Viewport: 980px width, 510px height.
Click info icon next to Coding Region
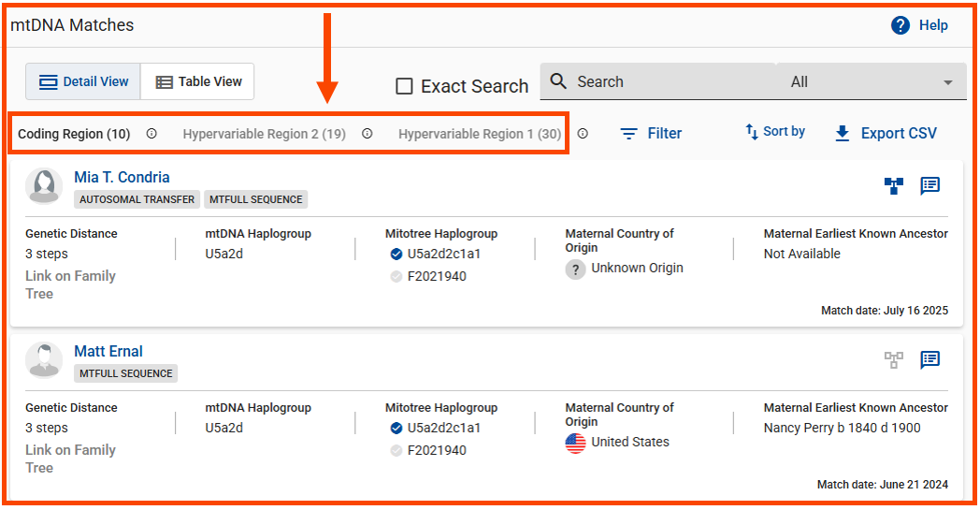151,134
